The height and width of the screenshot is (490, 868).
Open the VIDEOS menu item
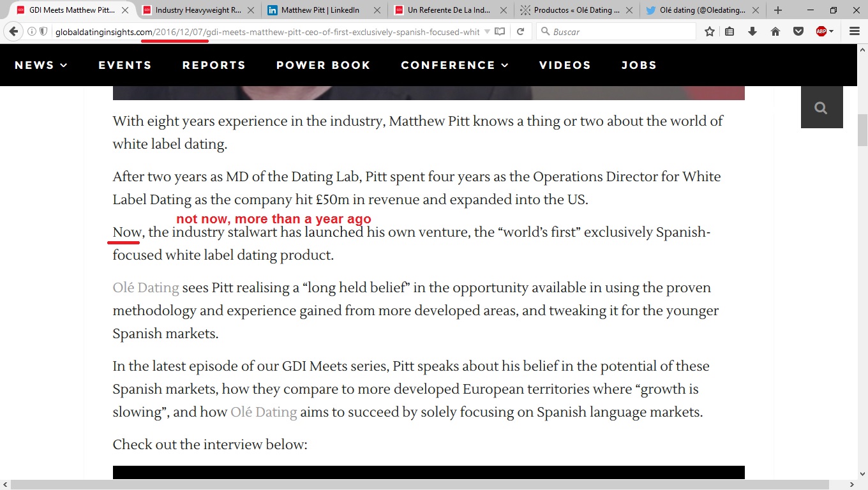(x=565, y=65)
